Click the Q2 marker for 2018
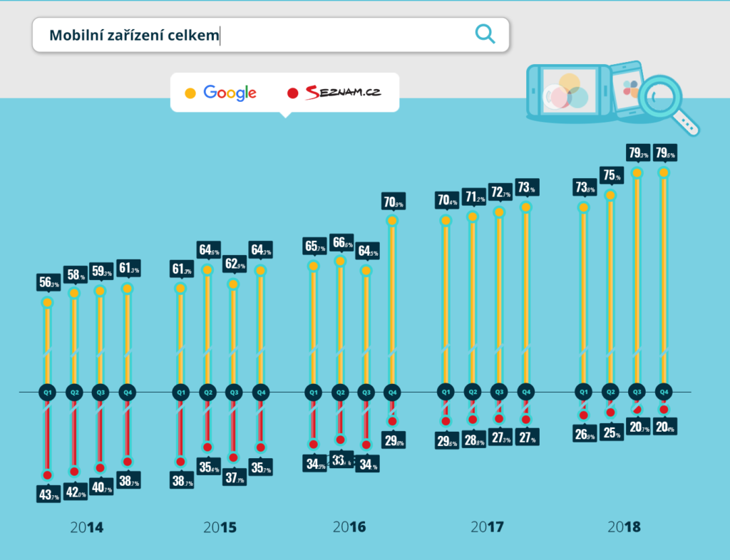This screenshot has height=560, width=730. click(610, 392)
